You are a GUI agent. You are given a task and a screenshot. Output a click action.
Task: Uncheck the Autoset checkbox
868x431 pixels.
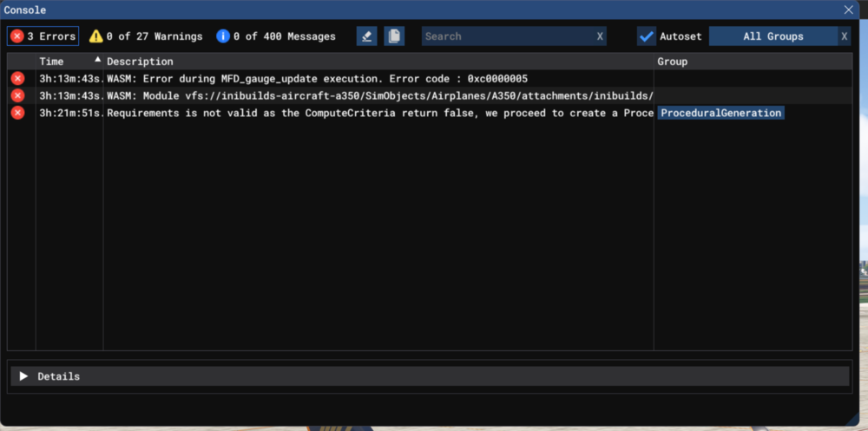coord(646,36)
